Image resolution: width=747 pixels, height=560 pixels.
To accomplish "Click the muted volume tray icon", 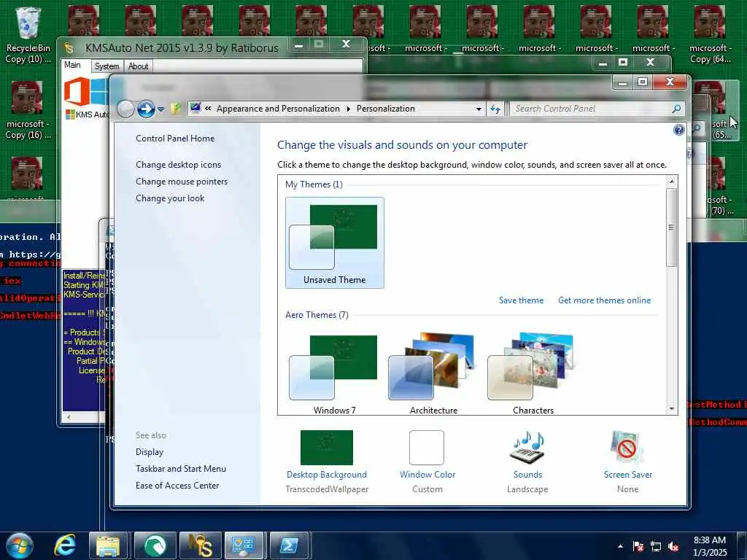I will (x=673, y=546).
